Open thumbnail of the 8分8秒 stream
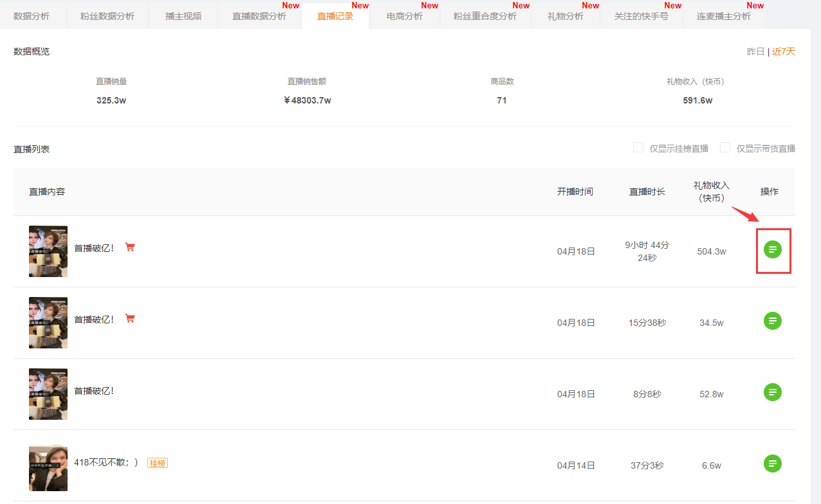 (x=48, y=394)
